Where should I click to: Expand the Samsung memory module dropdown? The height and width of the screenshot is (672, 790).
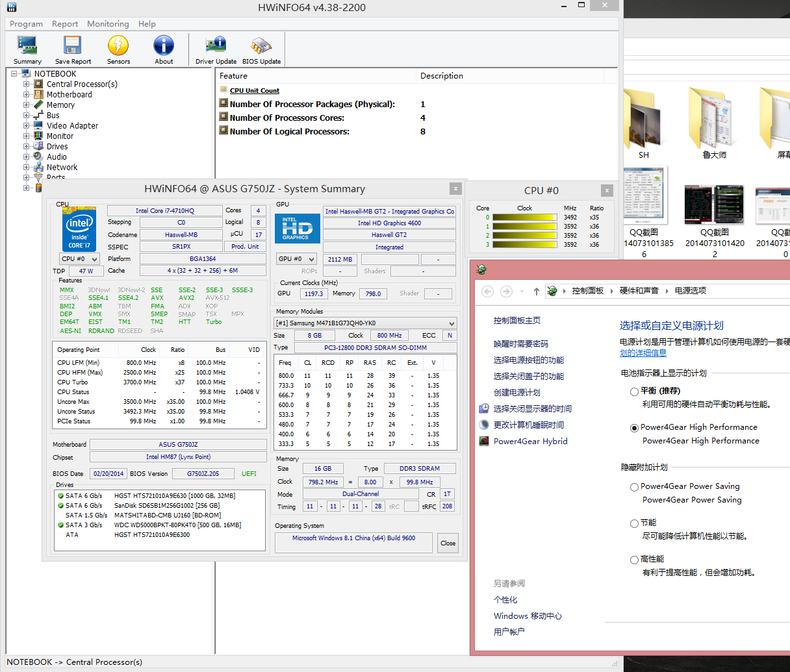[365, 323]
